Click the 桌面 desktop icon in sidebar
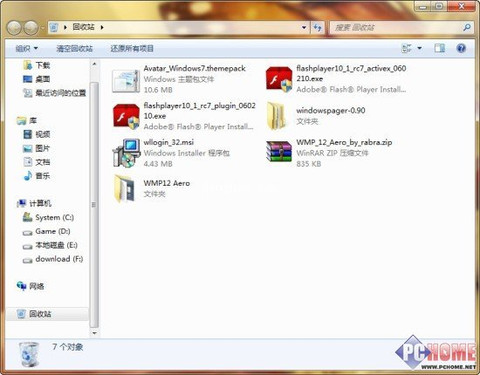Screen dimensions: 480x375 point(27,79)
